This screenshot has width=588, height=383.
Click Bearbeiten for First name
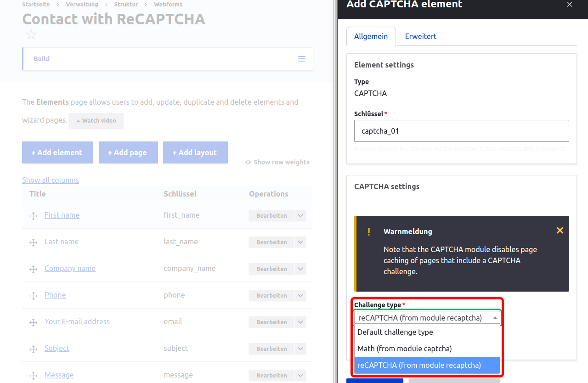click(x=271, y=216)
